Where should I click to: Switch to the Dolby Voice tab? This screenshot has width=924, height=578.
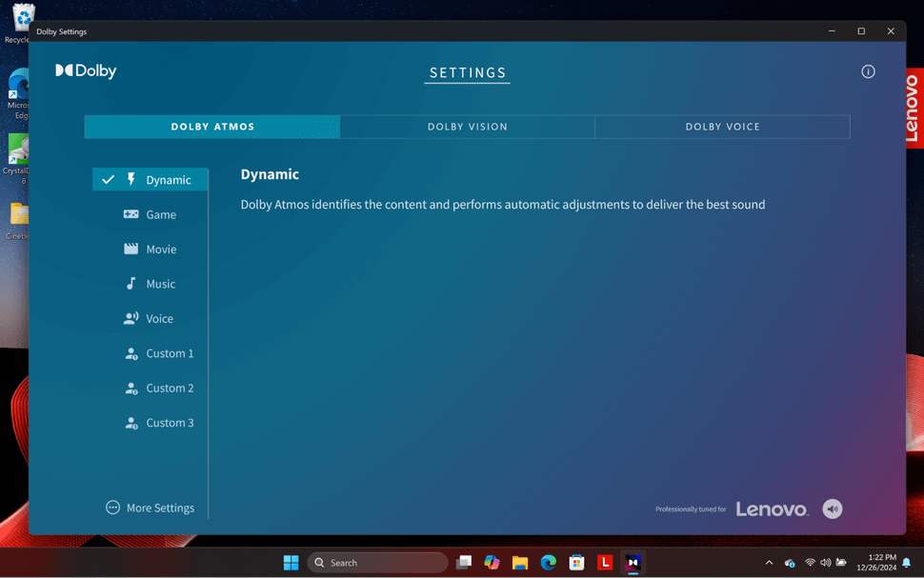tap(722, 127)
